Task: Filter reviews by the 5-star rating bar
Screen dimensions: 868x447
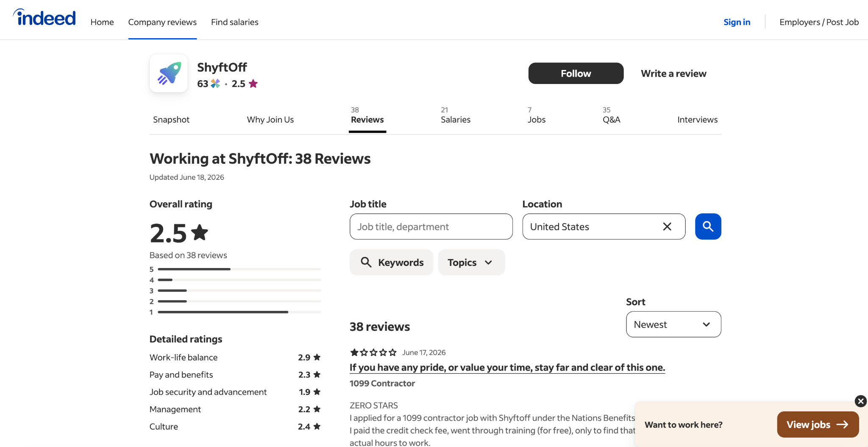Action: (235, 269)
